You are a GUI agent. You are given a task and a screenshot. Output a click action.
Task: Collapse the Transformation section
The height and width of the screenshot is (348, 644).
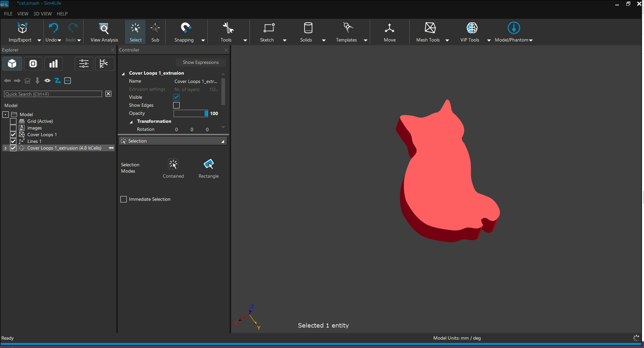pyautogui.click(x=131, y=122)
